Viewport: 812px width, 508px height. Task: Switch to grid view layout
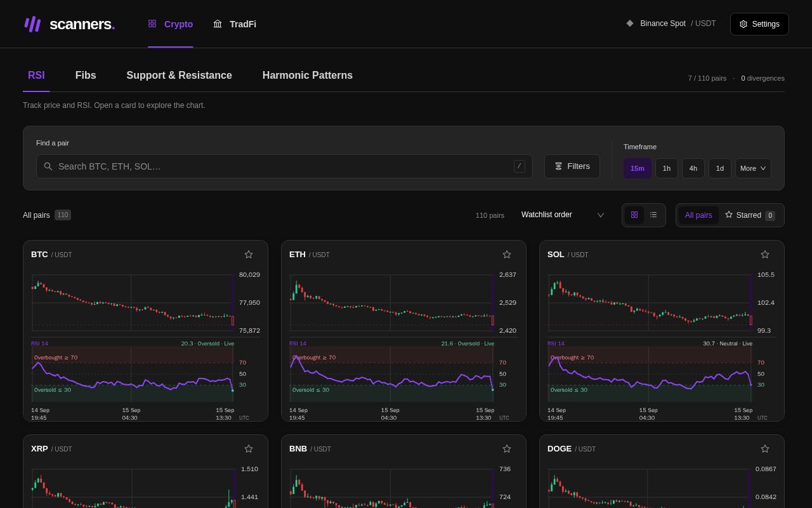[x=634, y=215]
